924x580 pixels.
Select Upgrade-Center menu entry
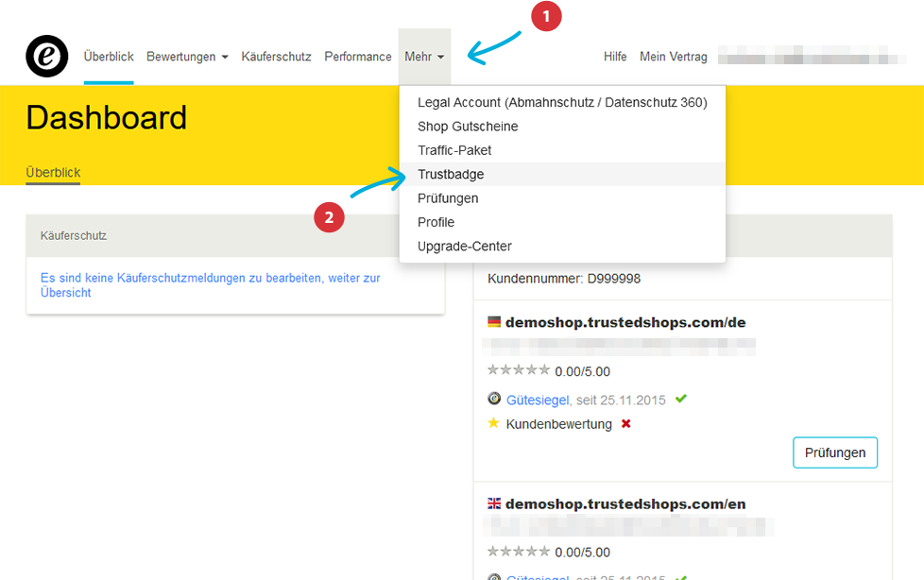(562, 247)
